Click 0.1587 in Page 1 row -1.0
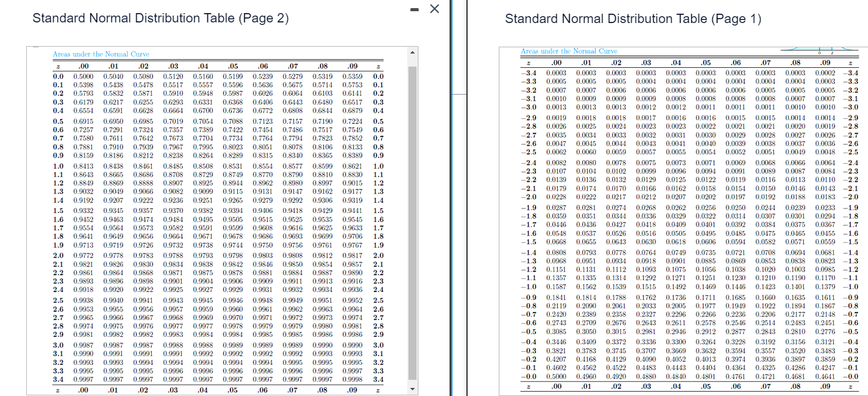The height and width of the screenshot is (396, 868). coord(556,286)
